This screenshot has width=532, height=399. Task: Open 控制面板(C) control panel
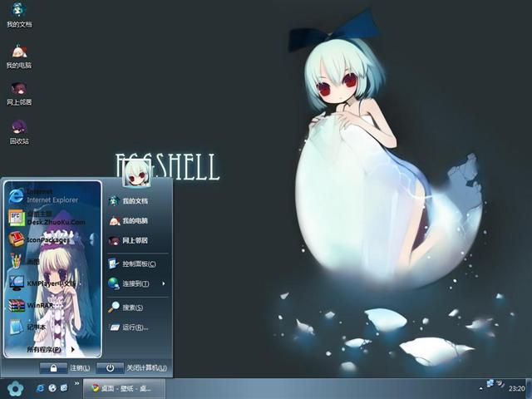(x=132, y=264)
